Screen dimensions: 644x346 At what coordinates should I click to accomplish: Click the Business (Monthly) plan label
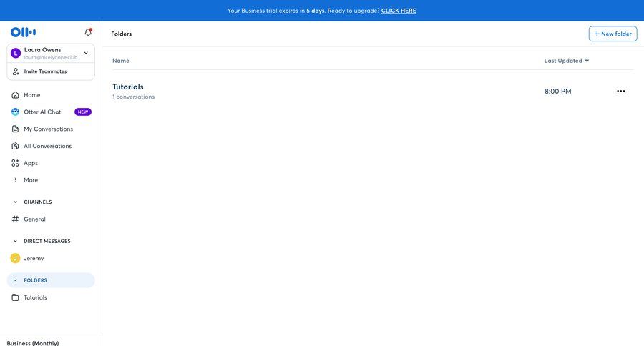click(x=33, y=343)
